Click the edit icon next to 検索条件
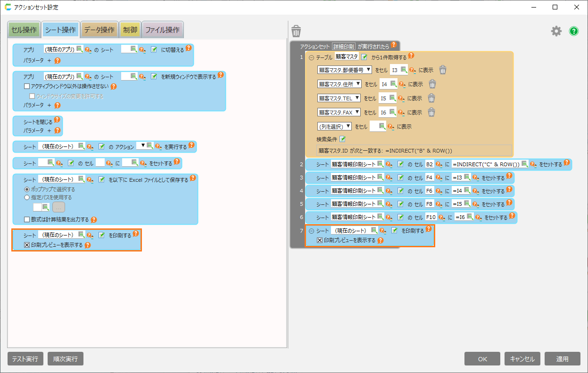The height and width of the screenshot is (373, 588). (343, 139)
